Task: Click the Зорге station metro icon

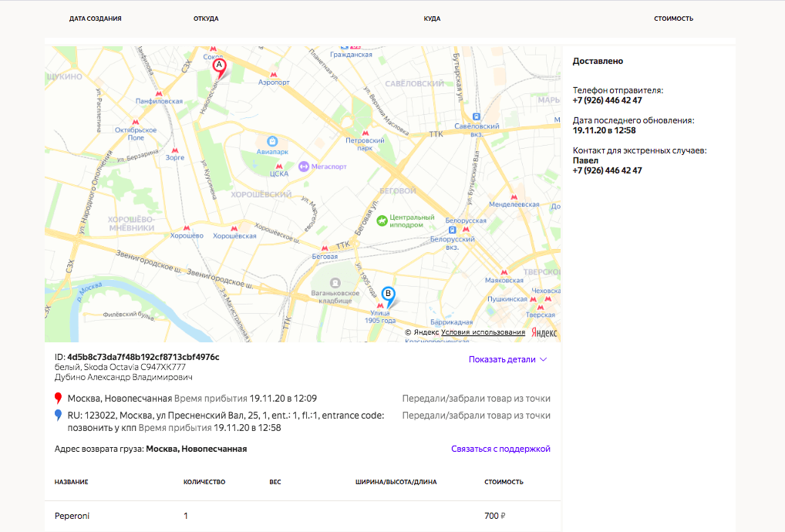Action: pyautogui.click(x=175, y=150)
